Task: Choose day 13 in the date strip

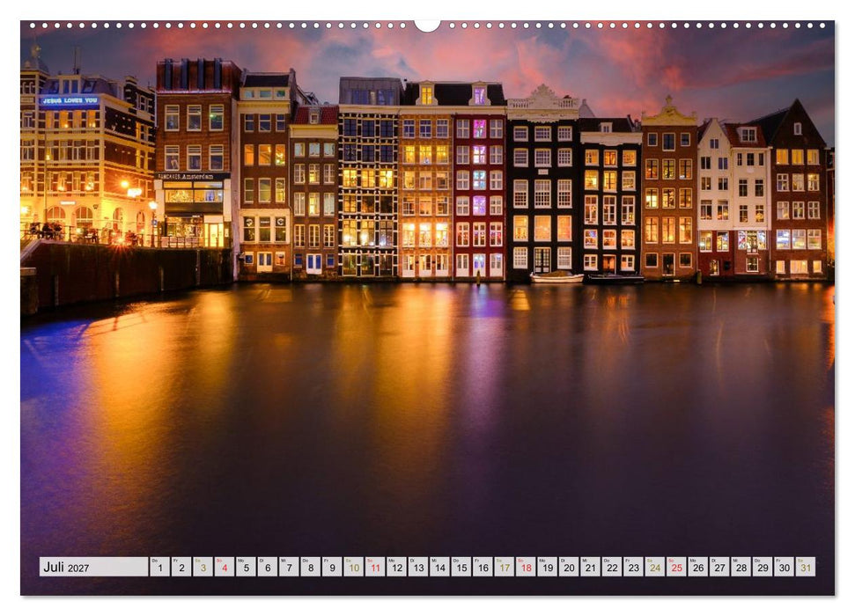Action: tap(418, 567)
